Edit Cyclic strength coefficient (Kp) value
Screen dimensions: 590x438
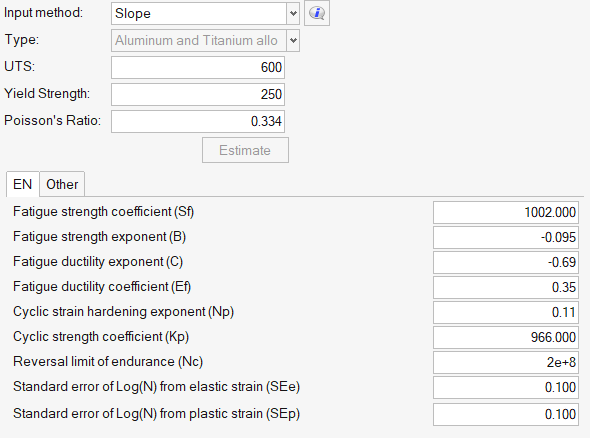506,337
